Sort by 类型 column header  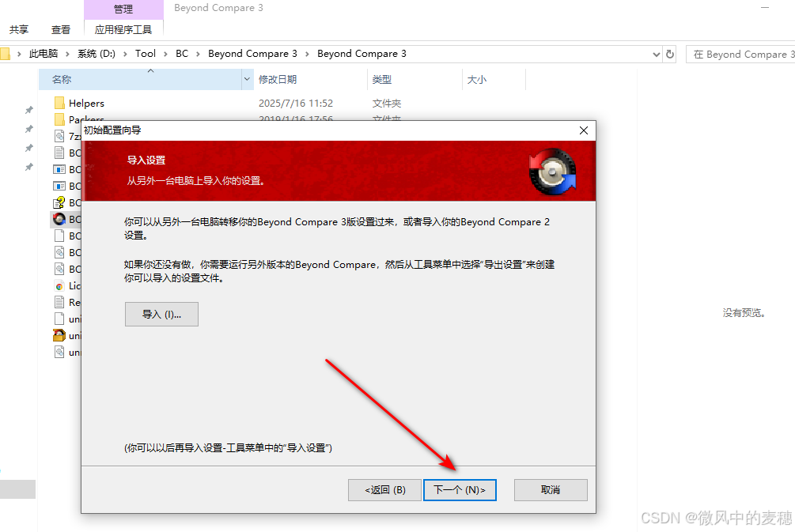(x=415, y=80)
